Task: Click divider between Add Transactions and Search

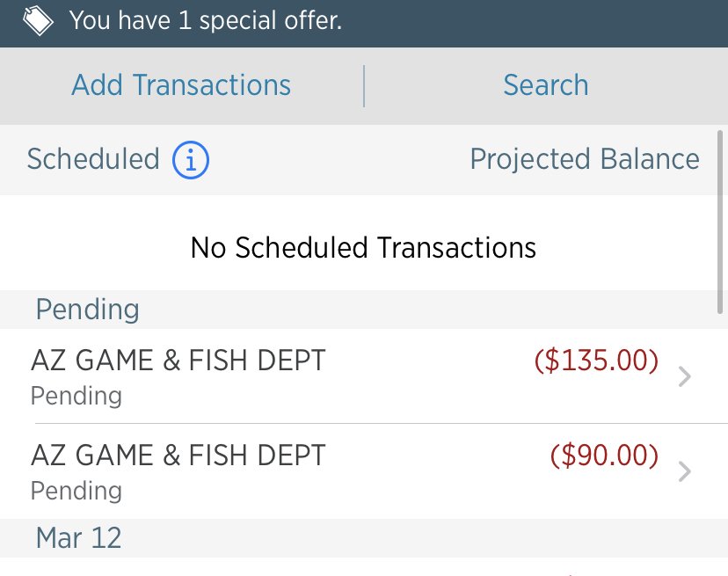Action: click(x=364, y=86)
